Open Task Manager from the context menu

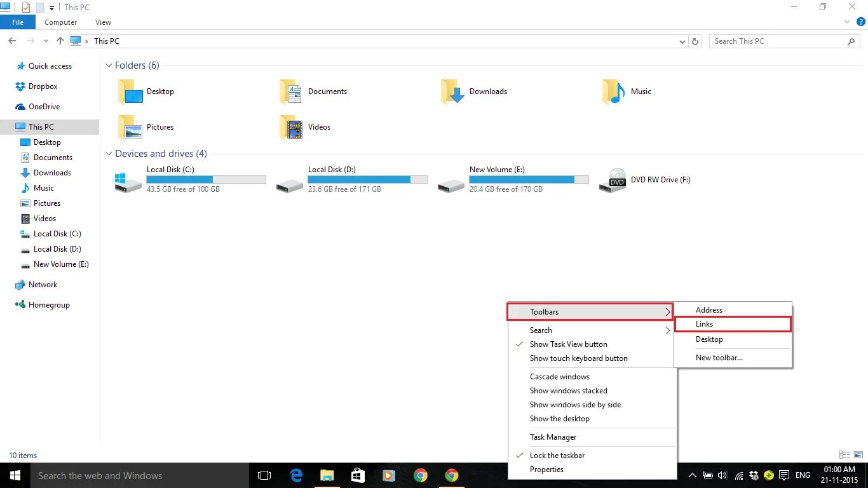pos(553,437)
